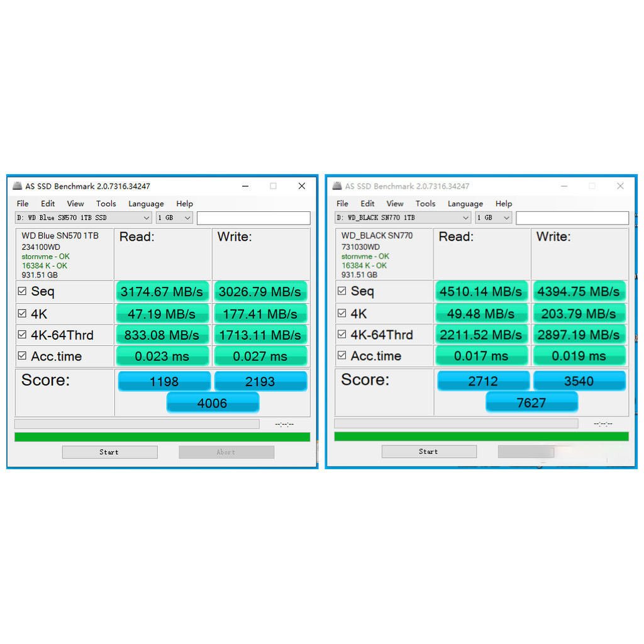Open the Tools menu in the left window

[x=106, y=204]
